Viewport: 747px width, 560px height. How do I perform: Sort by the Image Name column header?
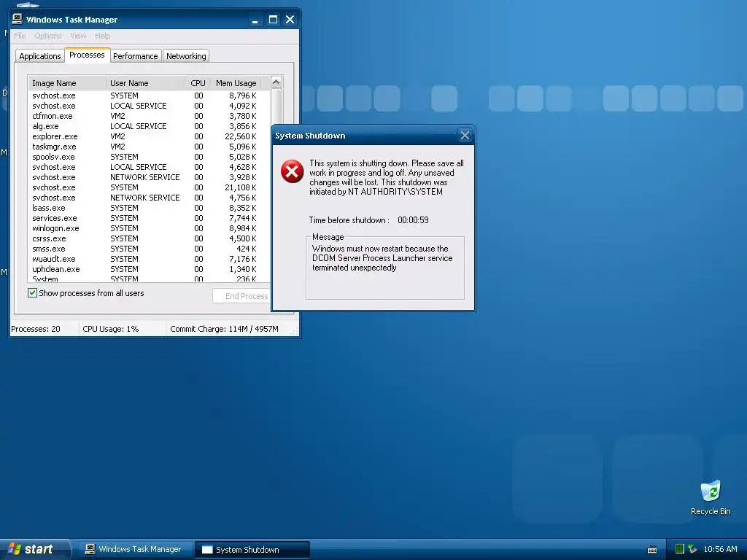click(x=67, y=83)
